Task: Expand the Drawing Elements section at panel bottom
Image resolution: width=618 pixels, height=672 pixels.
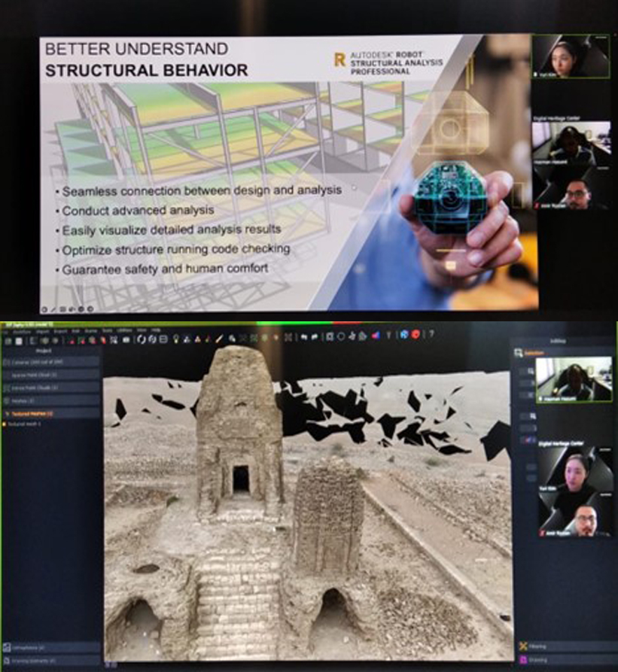Action: point(50,661)
